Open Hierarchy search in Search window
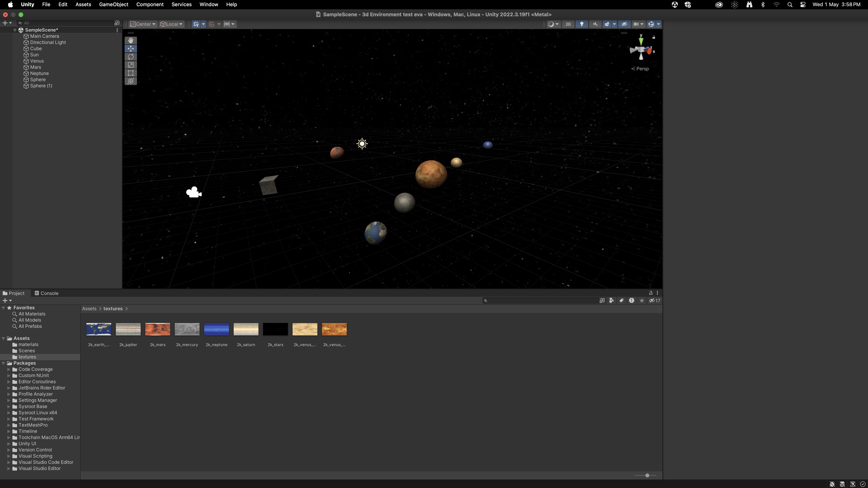 (x=117, y=23)
